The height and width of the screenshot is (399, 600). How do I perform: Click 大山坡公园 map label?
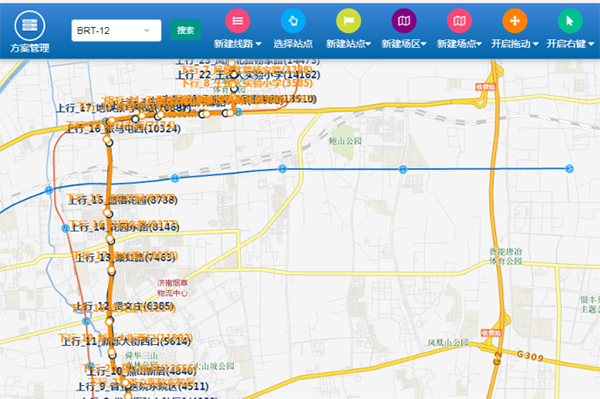pyautogui.click(x=214, y=366)
